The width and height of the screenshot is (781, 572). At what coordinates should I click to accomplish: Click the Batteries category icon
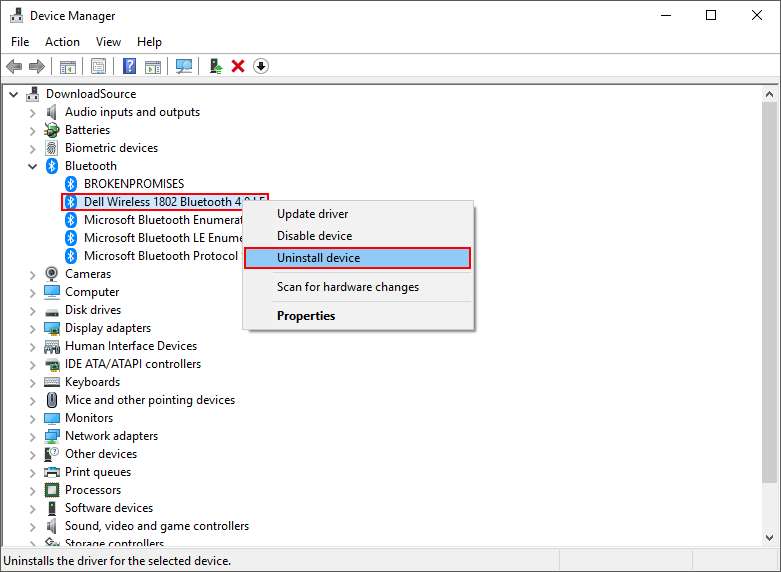click(52, 130)
